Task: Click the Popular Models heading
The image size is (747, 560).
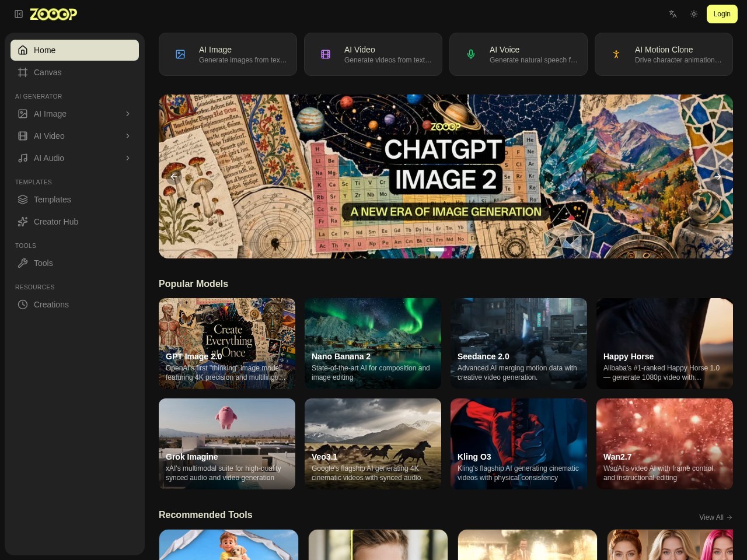Action: point(193,283)
